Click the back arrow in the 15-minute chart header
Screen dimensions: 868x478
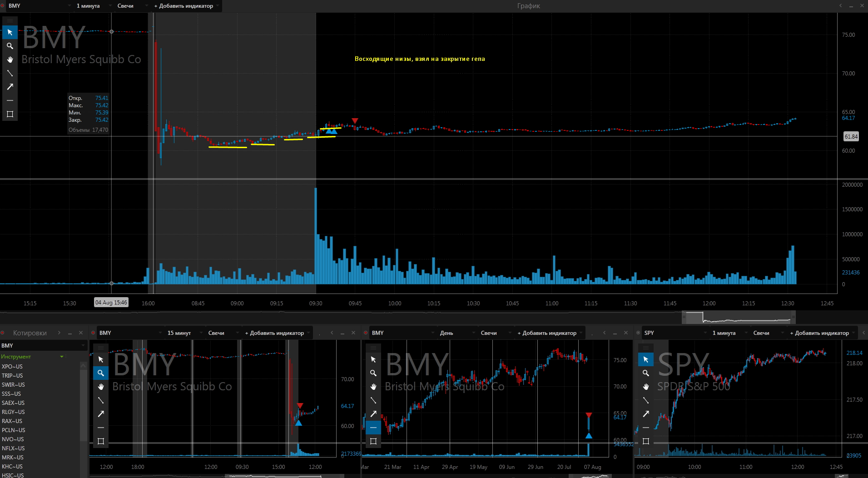(332, 333)
